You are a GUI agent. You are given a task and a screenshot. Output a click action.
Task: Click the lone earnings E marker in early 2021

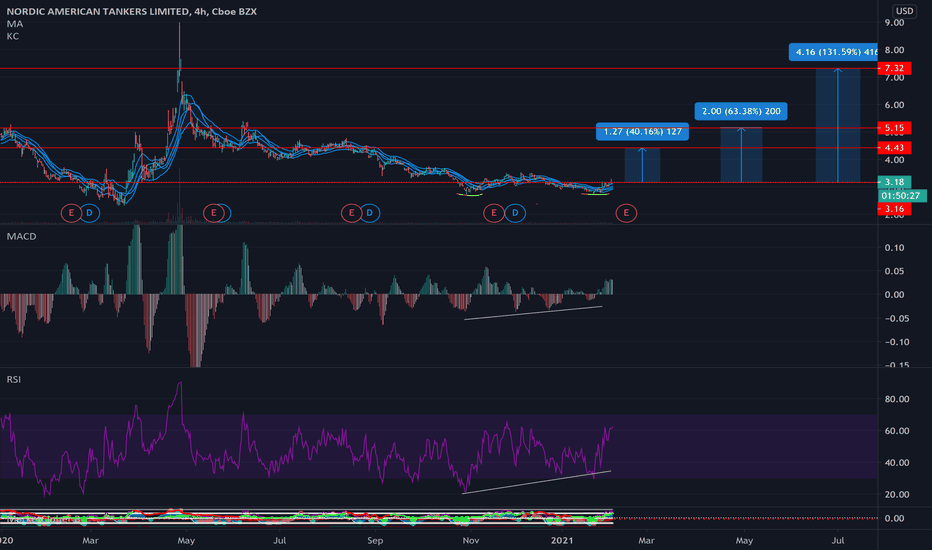626,213
